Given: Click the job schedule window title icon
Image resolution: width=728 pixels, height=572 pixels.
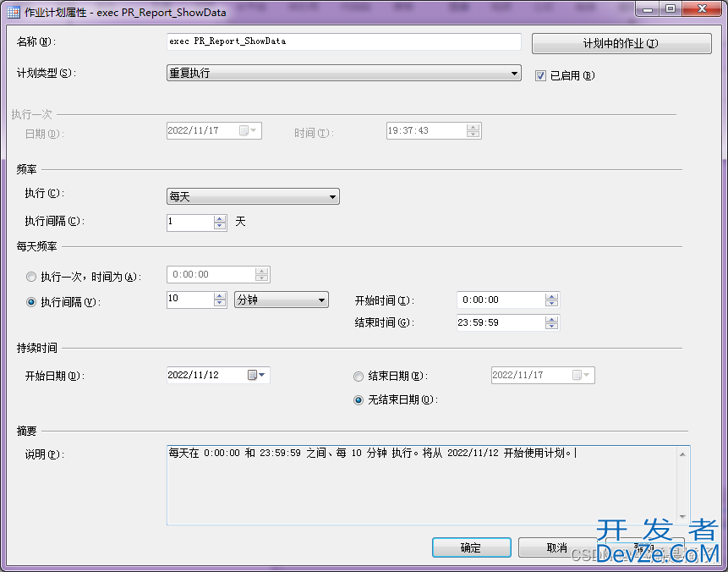Looking at the screenshot, I should [x=14, y=12].
